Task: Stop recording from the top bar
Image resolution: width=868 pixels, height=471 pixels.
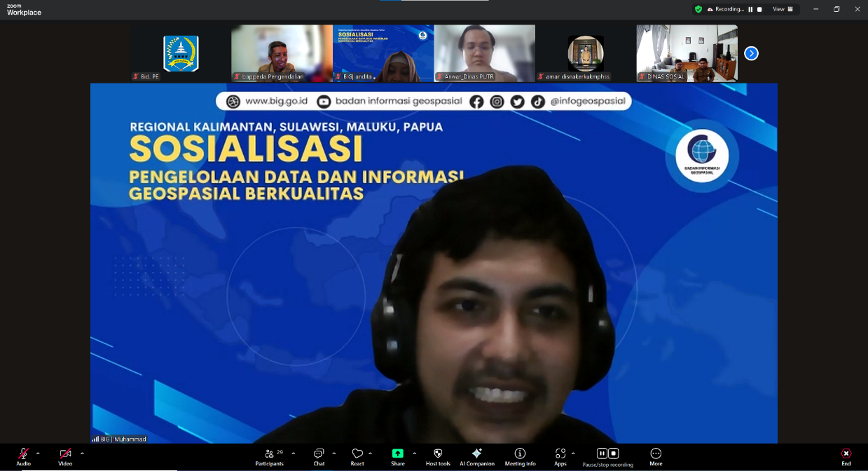Action: coord(759,9)
